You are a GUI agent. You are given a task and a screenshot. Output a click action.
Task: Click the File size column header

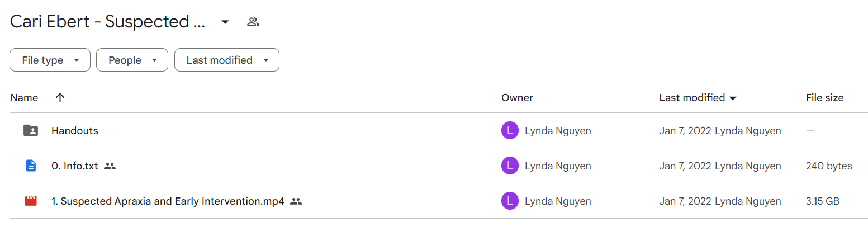tap(824, 98)
